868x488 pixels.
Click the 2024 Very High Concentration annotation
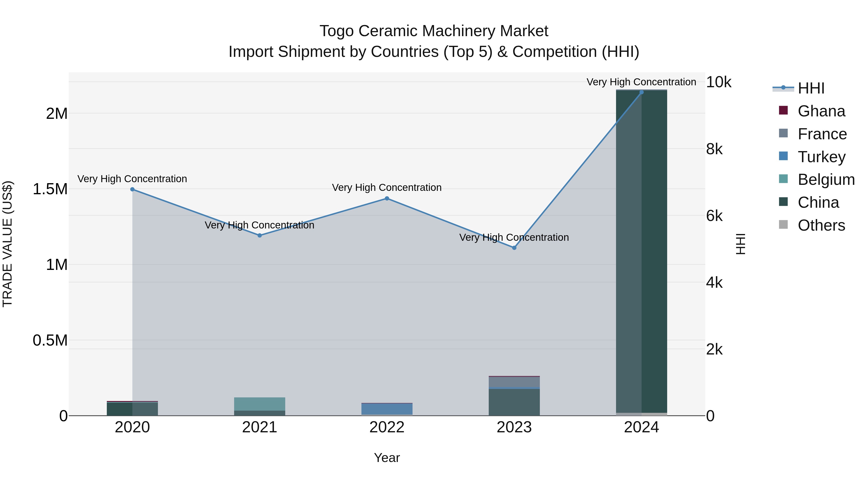click(x=642, y=82)
